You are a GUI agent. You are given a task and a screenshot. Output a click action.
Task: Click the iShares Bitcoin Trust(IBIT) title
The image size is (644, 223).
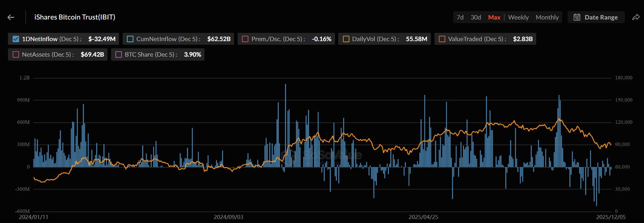click(75, 17)
